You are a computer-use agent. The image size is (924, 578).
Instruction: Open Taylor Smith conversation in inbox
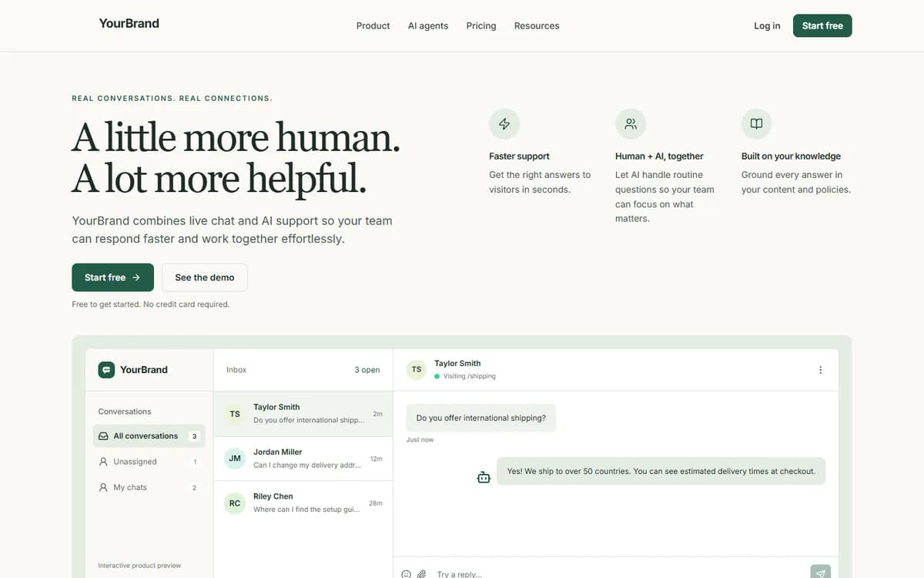(x=303, y=414)
